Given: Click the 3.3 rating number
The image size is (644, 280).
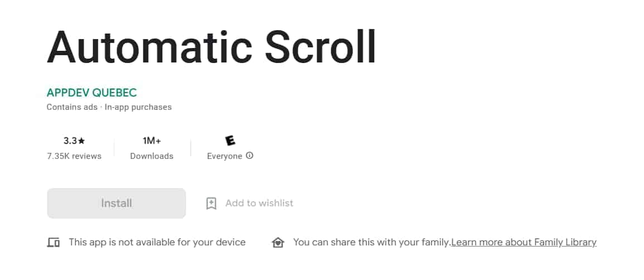Looking at the screenshot, I should [70, 141].
